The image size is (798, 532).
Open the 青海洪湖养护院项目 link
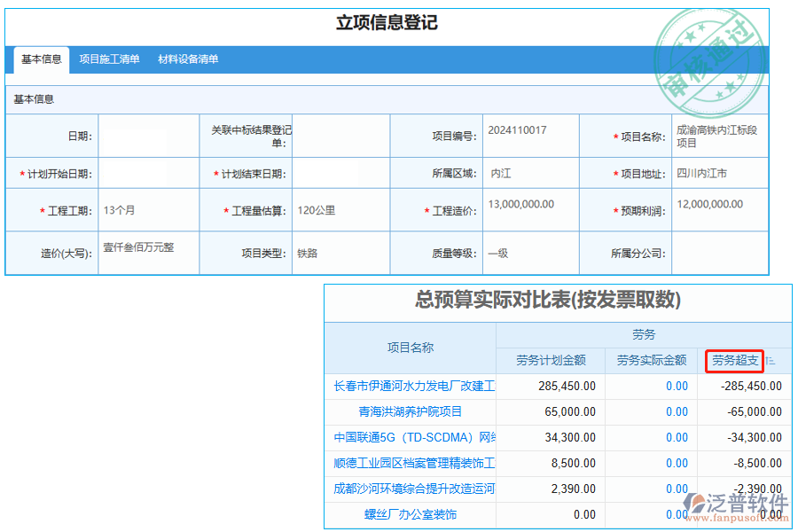pos(411,411)
